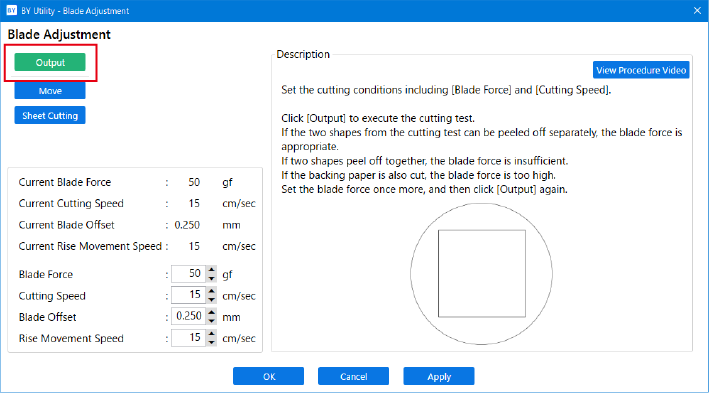709x393 pixels.
Task: Select the Rise Movement Speed value field
Action: click(x=189, y=338)
